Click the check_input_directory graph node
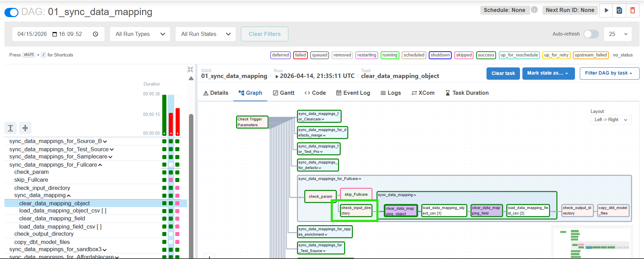Viewport: 644px width, 259px height. coord(356,211)
